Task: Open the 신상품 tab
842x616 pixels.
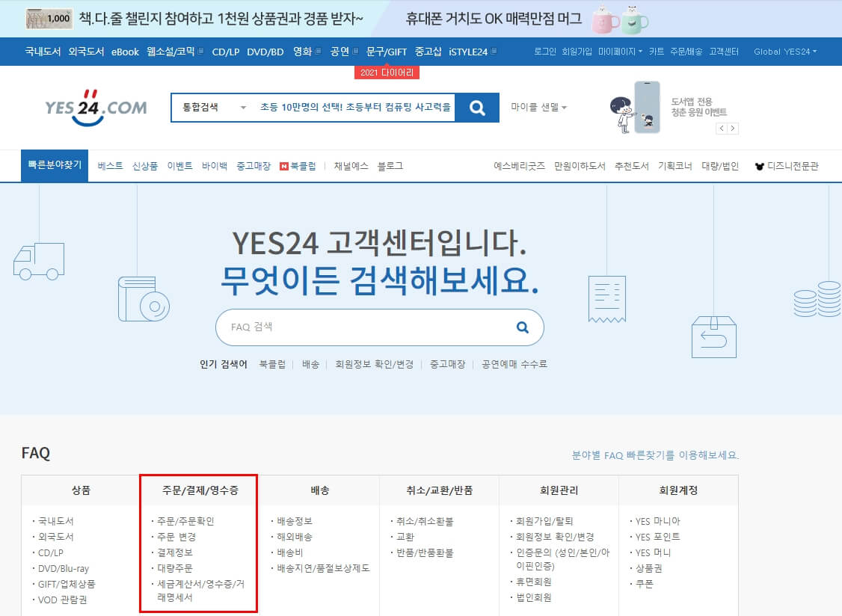Action: (x=145, y=166)
